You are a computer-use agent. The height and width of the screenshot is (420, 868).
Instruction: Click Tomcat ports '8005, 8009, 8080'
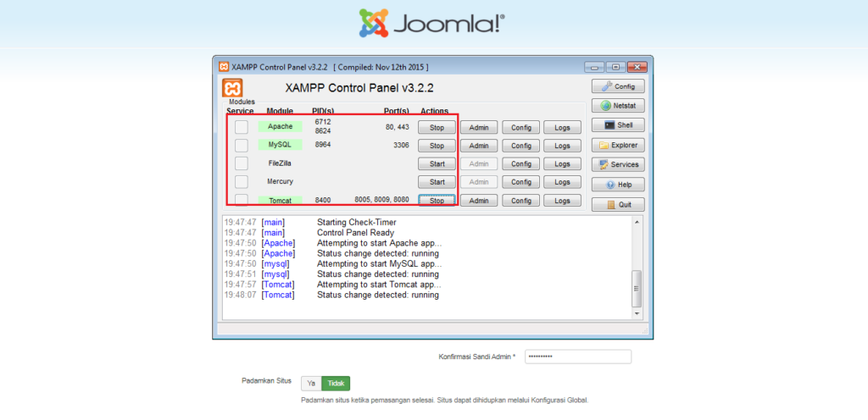click(382, 200)
